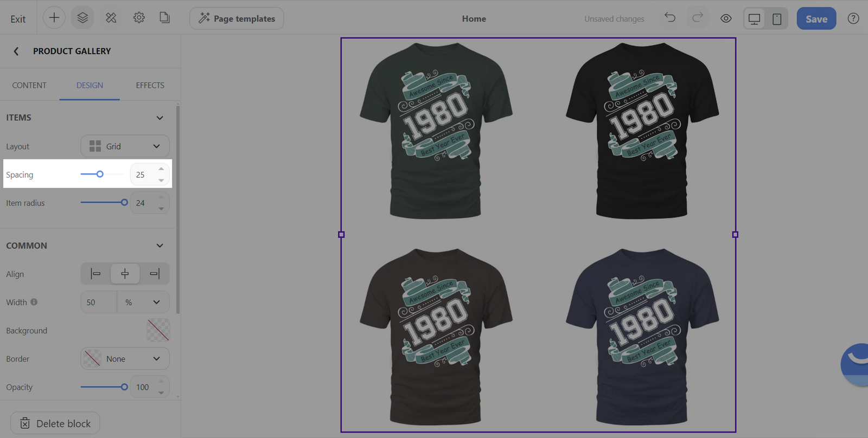868x438 pixels.
Task: Click the Save button
Action: (816, 18)
